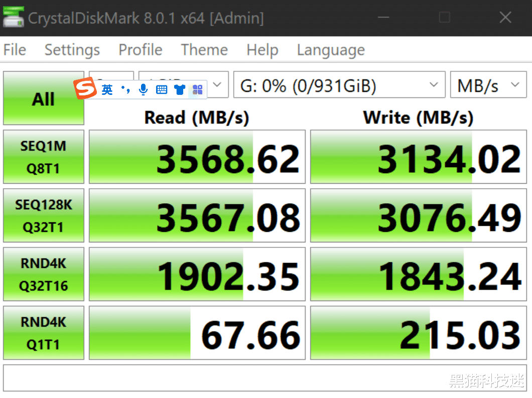Open the Settings menu

[x=72, y=50]
